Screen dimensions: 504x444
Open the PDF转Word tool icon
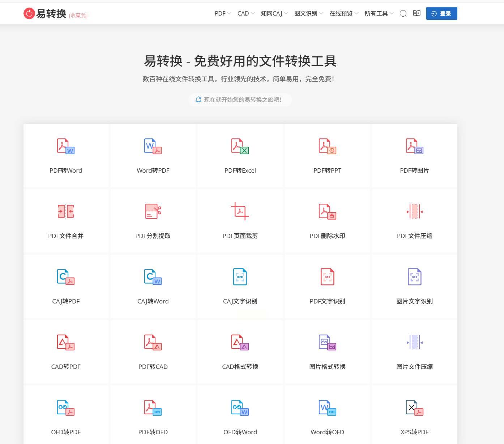(66, 146)
